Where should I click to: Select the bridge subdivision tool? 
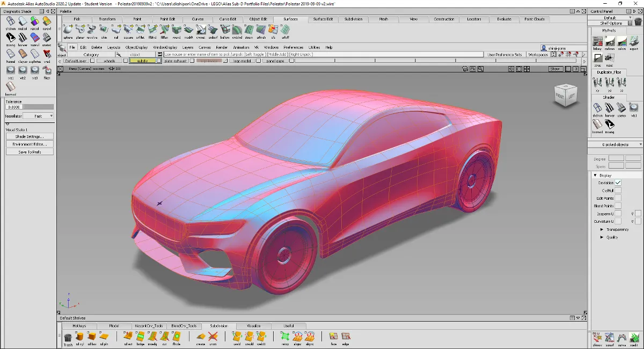[x=140, y=337]
